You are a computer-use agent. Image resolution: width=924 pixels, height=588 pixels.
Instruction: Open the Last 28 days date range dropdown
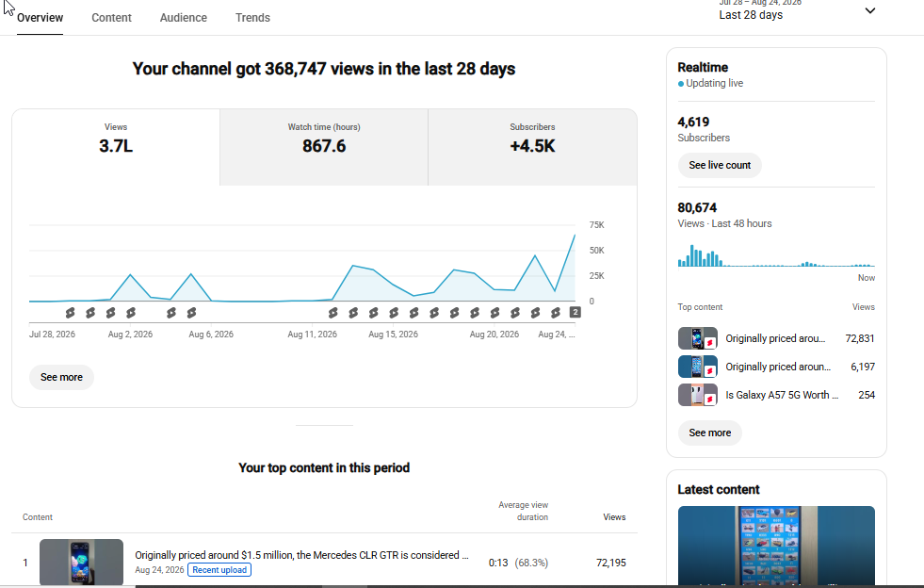click(x=797, y=10)
